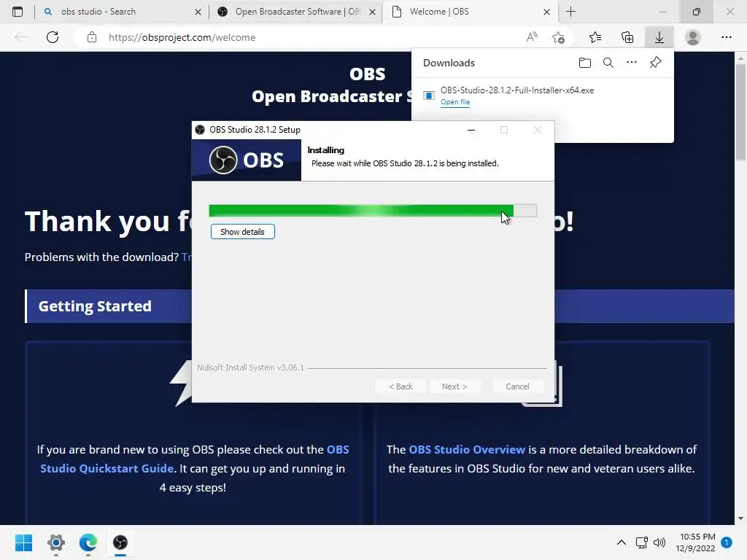
Task: Click the OBS logo in the setup header
Action: click(247, 160)
